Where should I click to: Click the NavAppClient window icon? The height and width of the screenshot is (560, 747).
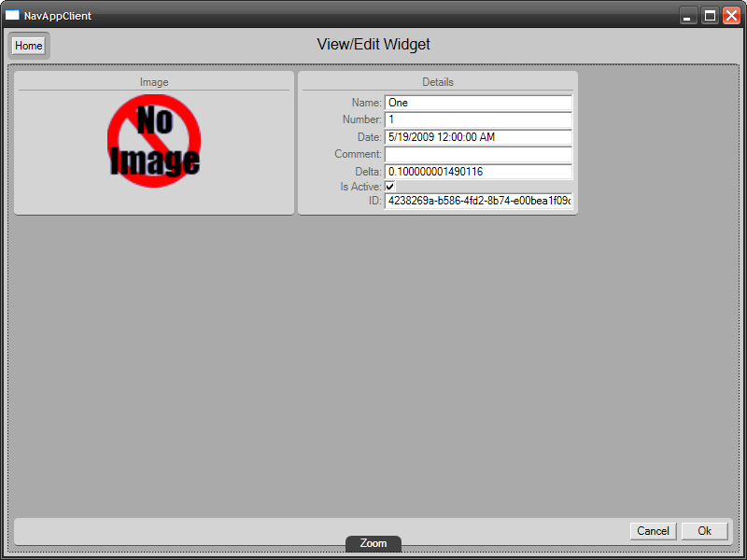12,15
